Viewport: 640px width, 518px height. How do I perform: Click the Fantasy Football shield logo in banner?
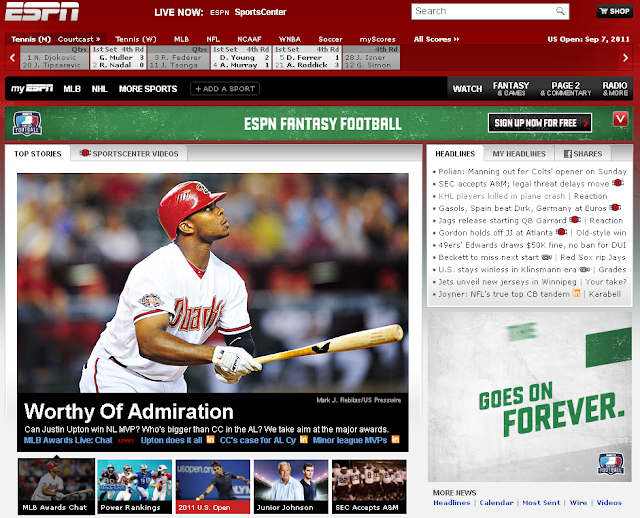click(27, 123)
